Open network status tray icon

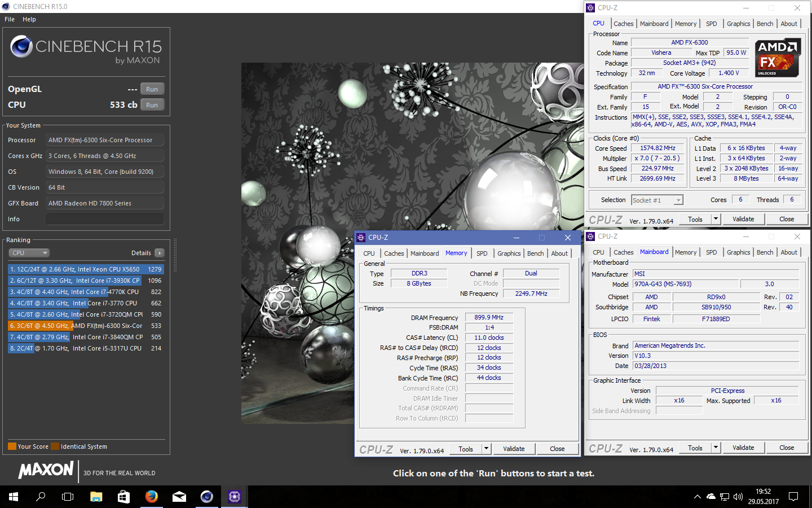(725, 497)
